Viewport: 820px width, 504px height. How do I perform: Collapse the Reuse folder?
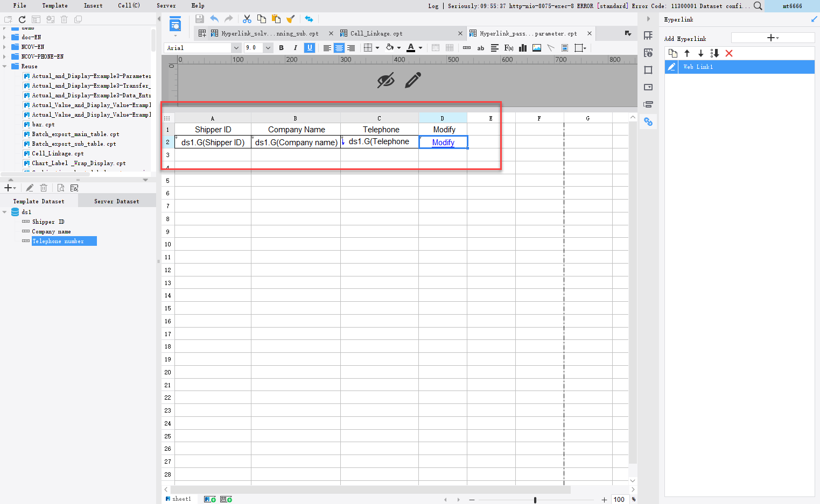point(4,66)
